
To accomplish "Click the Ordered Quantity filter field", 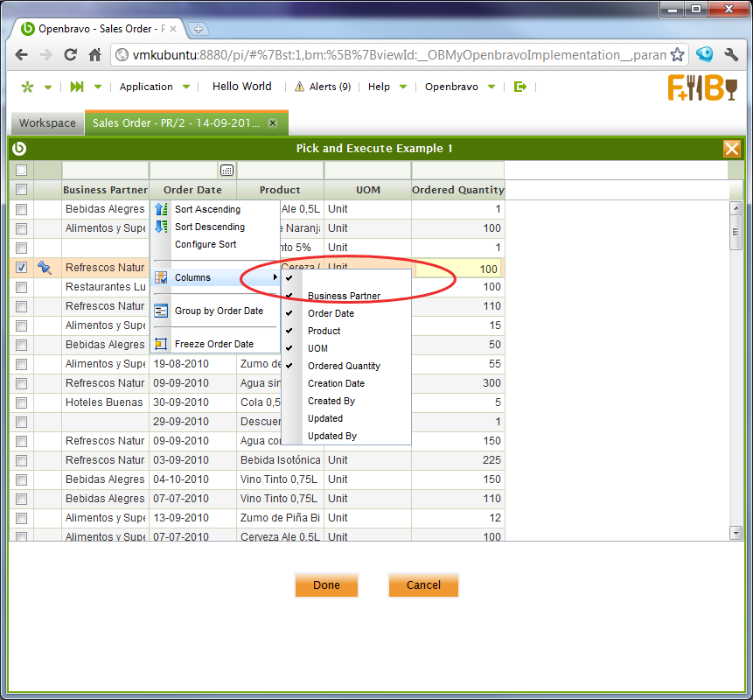I will coord(457,170).
